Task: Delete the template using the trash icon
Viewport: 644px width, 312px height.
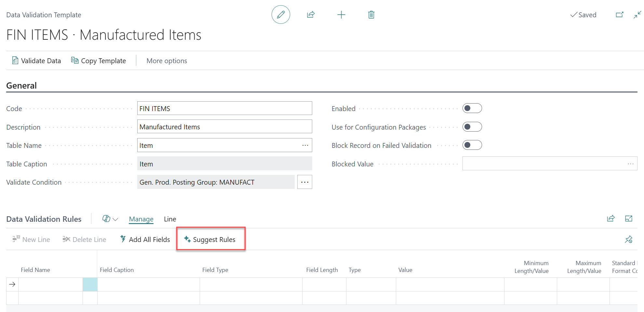Action: click(x=371, y=15)
